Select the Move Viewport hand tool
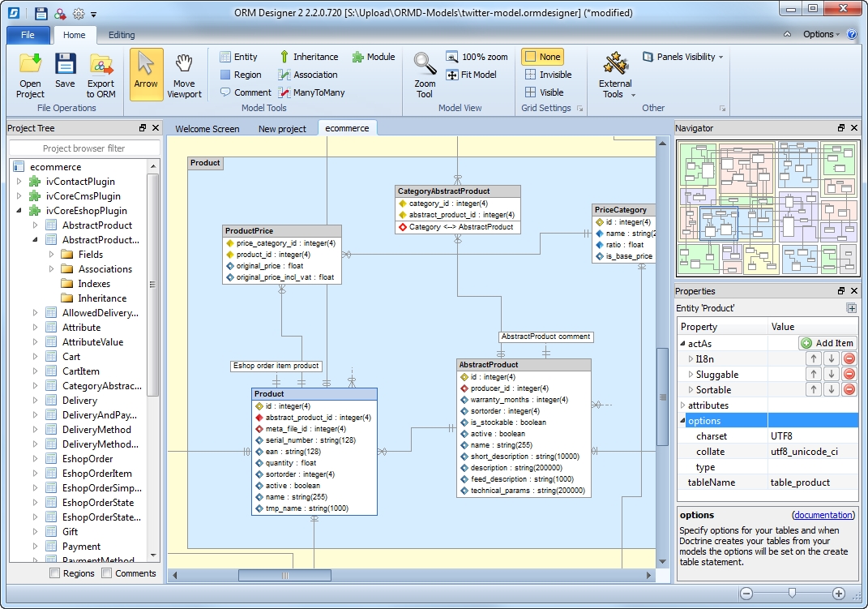 pyautogui.click(x=184, y=65)
